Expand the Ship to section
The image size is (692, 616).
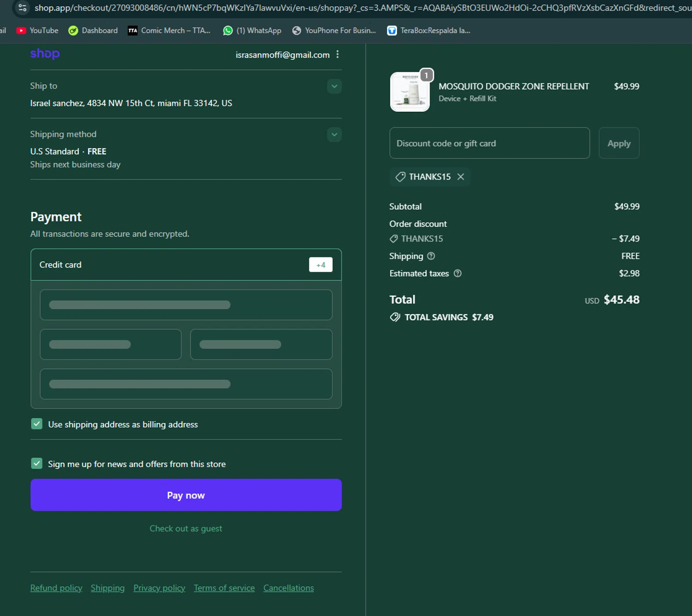click(334, 86)
